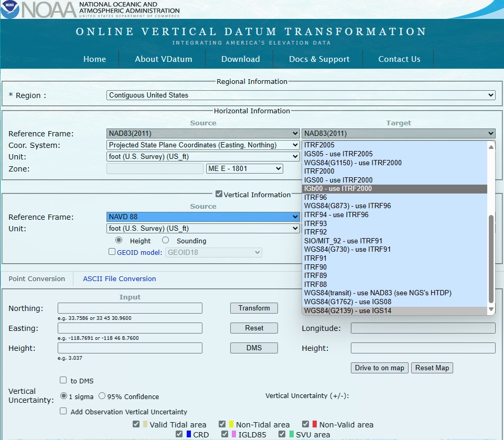Screen dimensions: 504x440
Task: Expand vertical Unit foot dropdown
Action: pyautogui.click(x=203, y=228)
